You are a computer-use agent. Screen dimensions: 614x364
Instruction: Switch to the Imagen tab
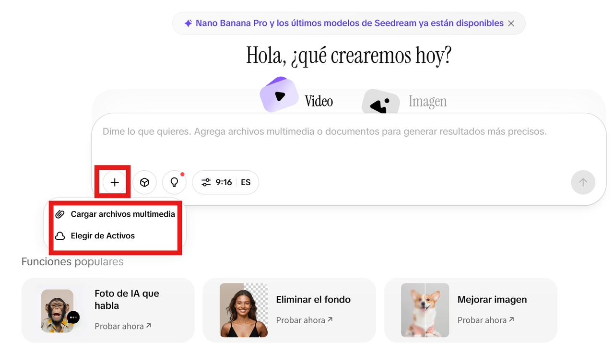(x=427, y=101)
